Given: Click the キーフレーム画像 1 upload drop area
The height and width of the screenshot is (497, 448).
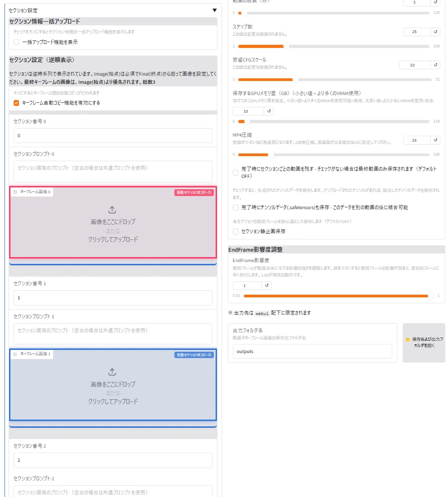Looking at the screenshot, I should click(x=113, y=384).
